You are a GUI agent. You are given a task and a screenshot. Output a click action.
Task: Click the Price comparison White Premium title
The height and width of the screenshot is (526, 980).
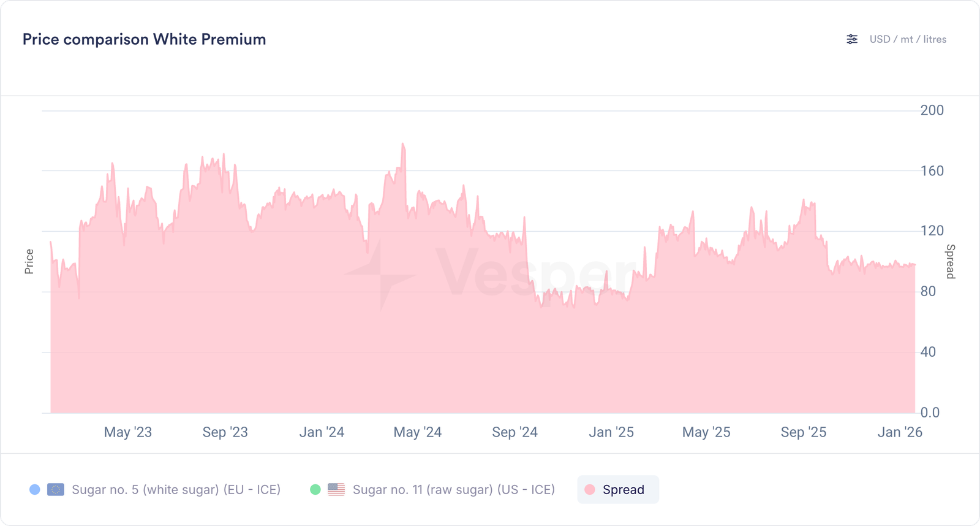coord(145,39)
